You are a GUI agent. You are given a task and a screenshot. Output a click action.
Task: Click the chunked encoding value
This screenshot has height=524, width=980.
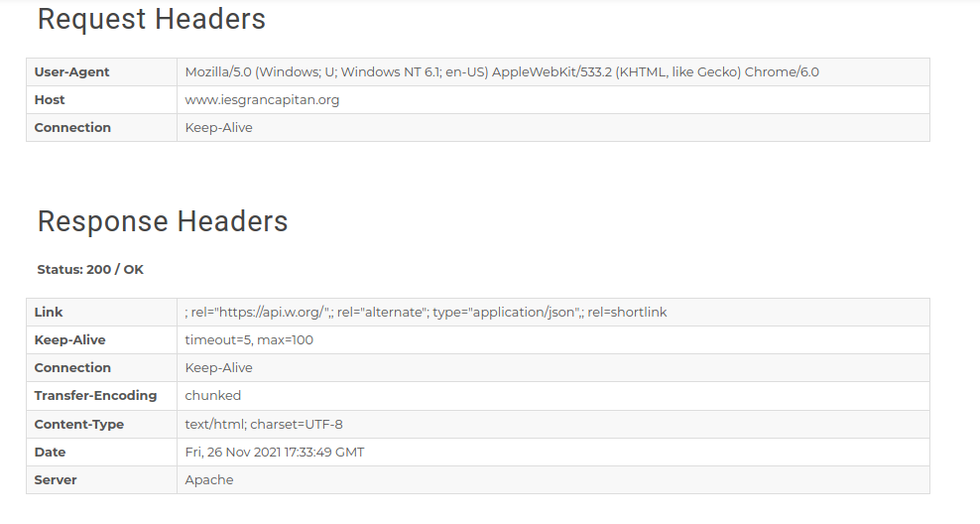(212, 396)
